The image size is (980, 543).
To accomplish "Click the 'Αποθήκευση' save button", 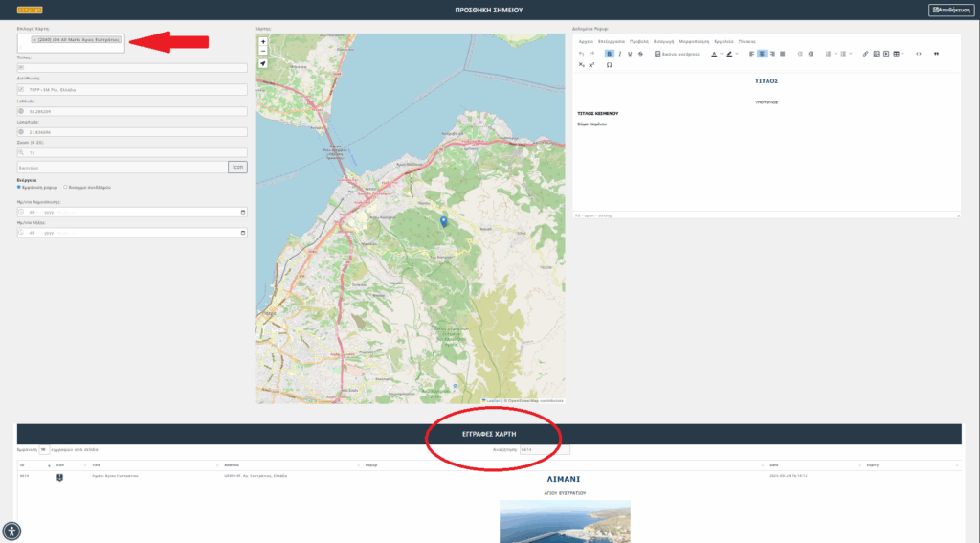I will [950, 10].
